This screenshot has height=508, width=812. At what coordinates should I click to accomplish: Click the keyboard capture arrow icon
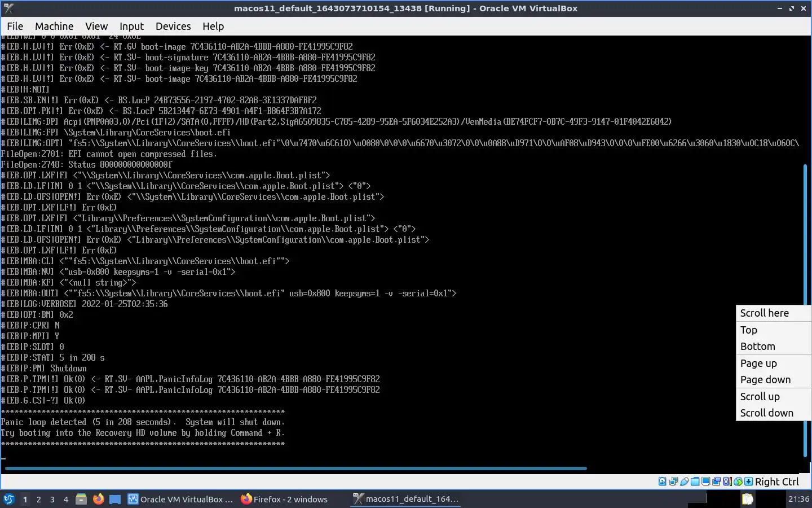pos(748,481)
